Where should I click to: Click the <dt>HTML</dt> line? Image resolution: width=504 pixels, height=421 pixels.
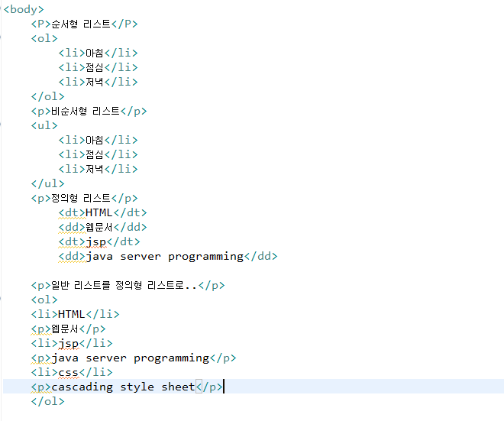102,212
